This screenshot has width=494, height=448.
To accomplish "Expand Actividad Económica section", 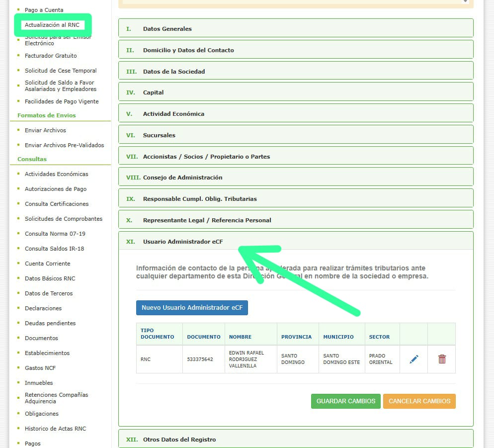I will [296, 114].
